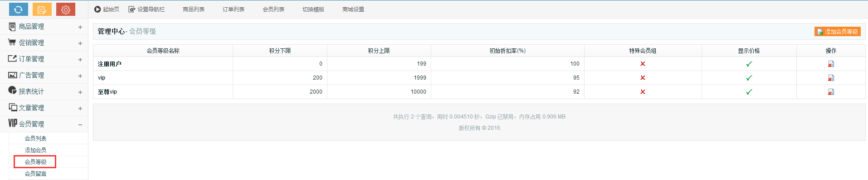Viewport: 868px width, 180px height.
Task: Click 积分下限 value 200 for vip
Action: pyautogui.click(x=317, y=78)
